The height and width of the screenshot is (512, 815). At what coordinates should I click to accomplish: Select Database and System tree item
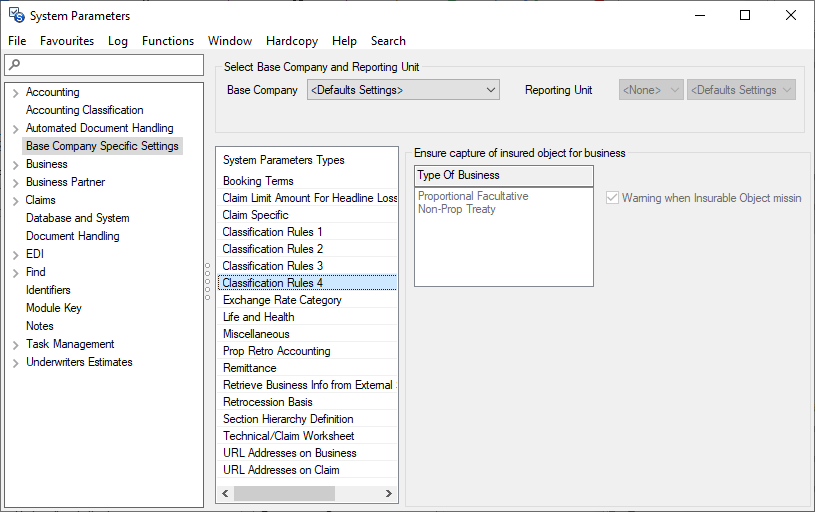(77, 218)
